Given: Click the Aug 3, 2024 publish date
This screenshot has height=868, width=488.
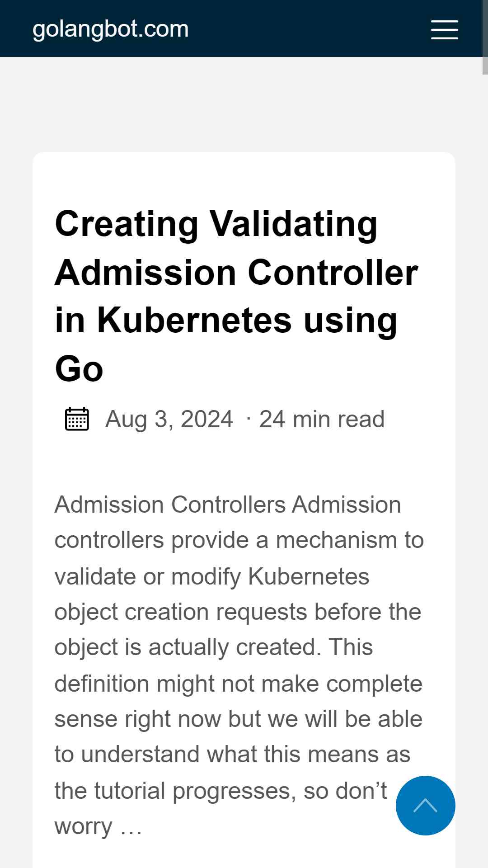Looking at the screenshot, I should coord(169,419).
